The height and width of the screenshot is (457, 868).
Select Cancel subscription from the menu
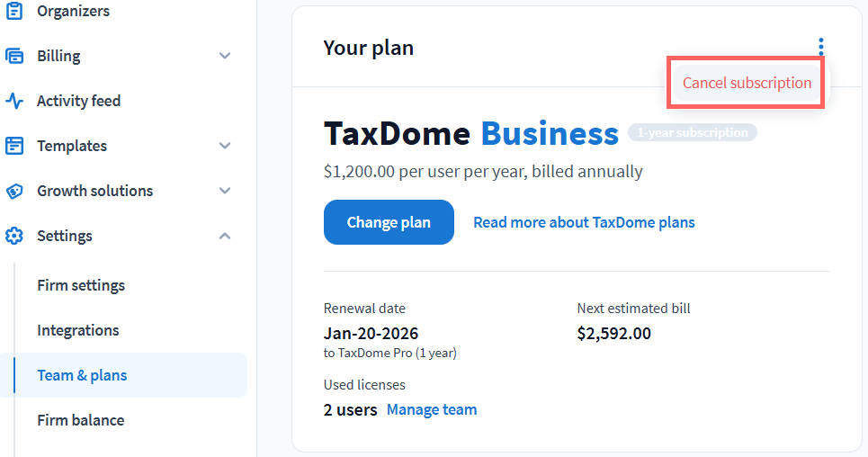coord(747,83)
